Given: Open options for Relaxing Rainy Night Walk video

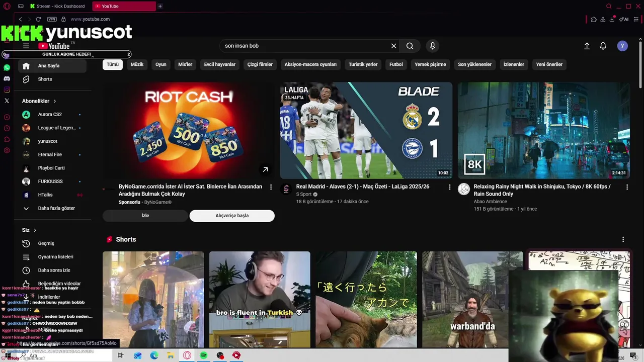Looking at the screenshot, I should [x=627, y=187].
